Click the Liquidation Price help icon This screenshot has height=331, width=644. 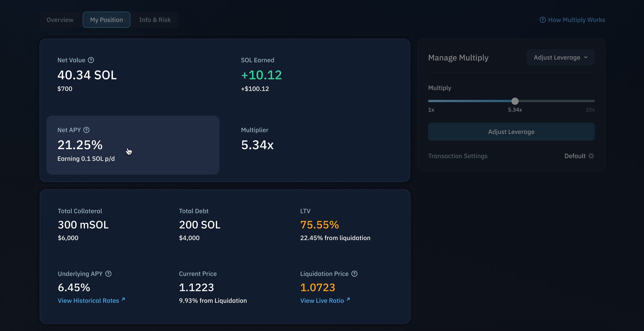(354, 274)
